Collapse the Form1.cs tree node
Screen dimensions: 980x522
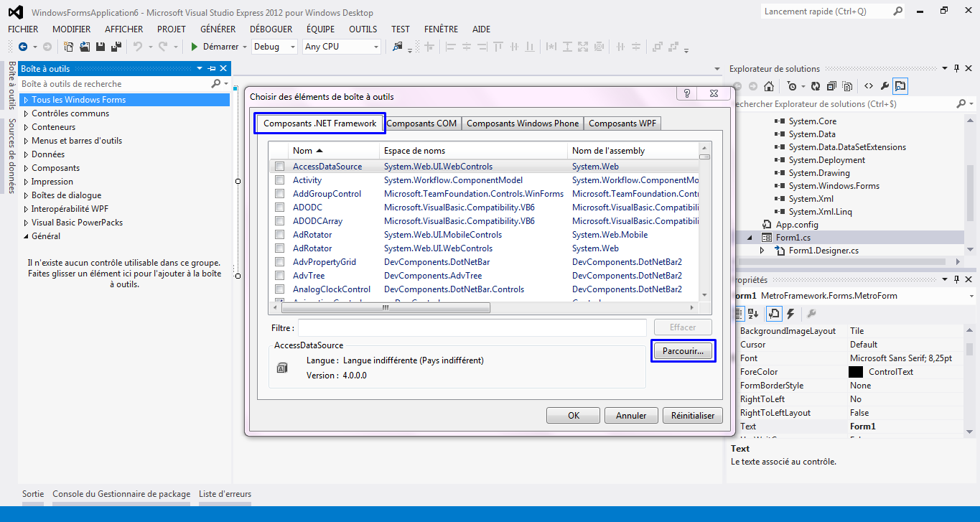[x=750, y=238]
